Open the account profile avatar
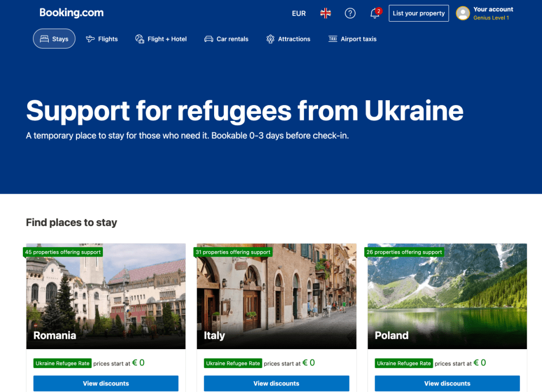Image resolution: width=542 pixels, height=392 pixels. [463, 14]
